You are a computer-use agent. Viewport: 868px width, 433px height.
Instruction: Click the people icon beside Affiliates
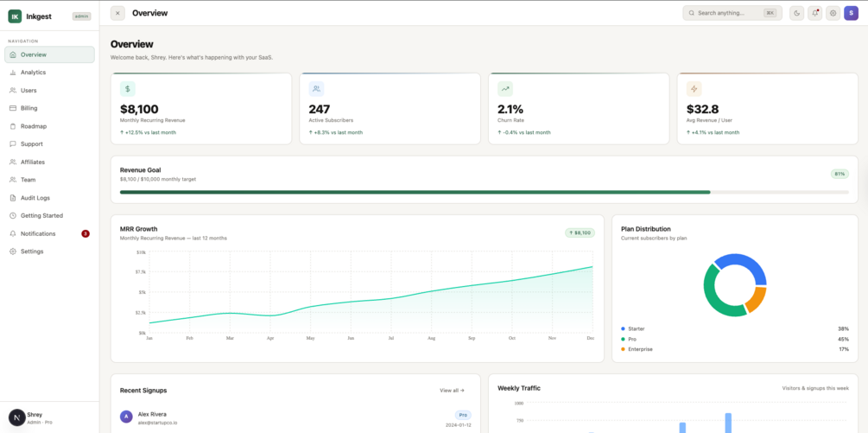click(13, 162)
